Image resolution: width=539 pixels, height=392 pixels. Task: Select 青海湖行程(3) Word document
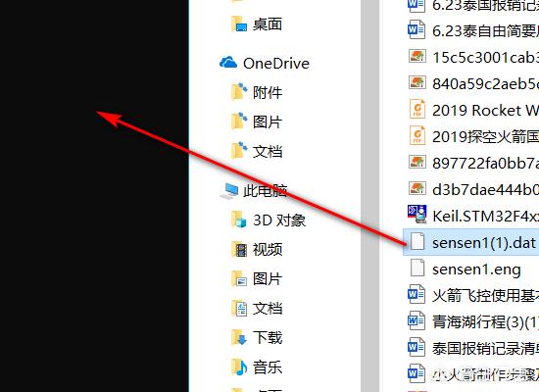473,322
